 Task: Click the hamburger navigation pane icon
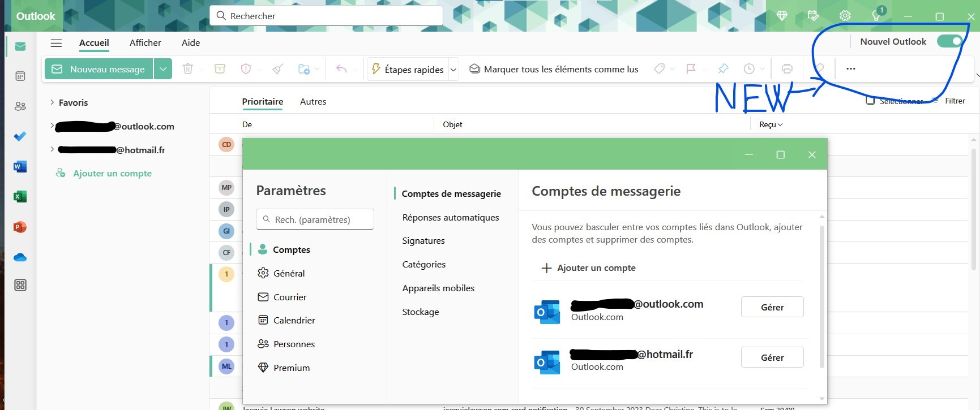pos(56,43)
